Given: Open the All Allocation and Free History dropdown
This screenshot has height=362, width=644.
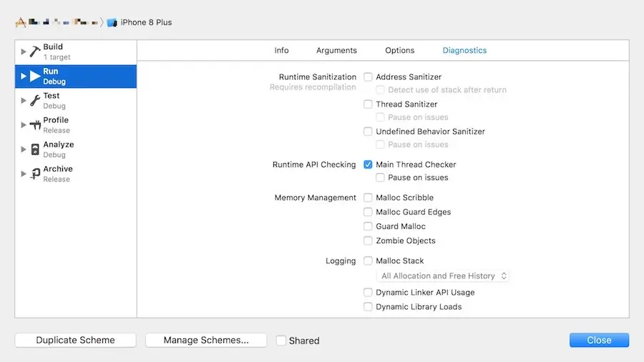Looking at the screenshot, I should [443, 276].
